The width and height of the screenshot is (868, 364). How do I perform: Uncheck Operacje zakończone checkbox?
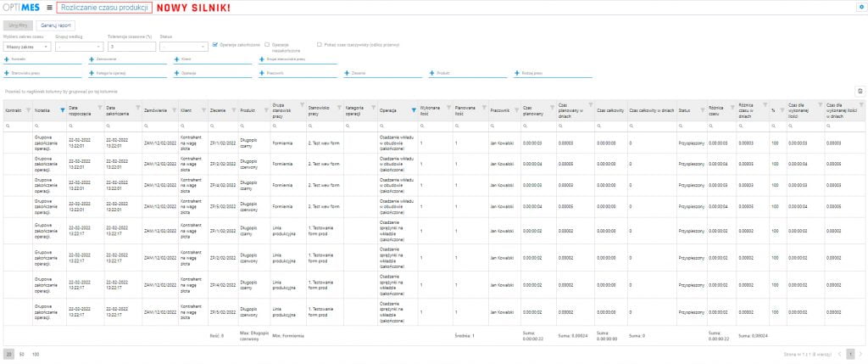(215, 44)
